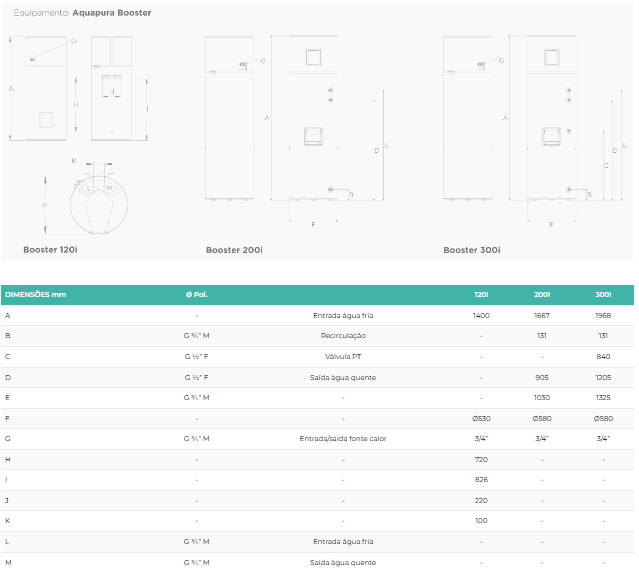Select the Recirculação cell in row B
The image size is (639, 573).
(x=343, y=336)
